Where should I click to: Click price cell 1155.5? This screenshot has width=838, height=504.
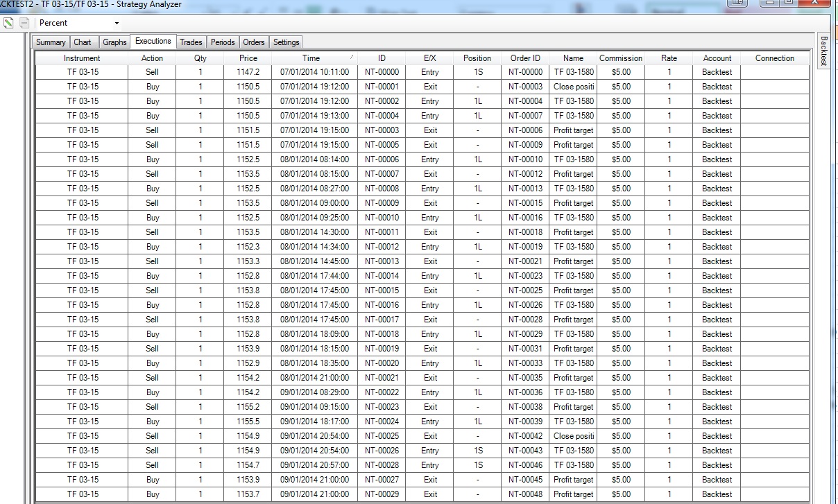click(x=248, y=422)
